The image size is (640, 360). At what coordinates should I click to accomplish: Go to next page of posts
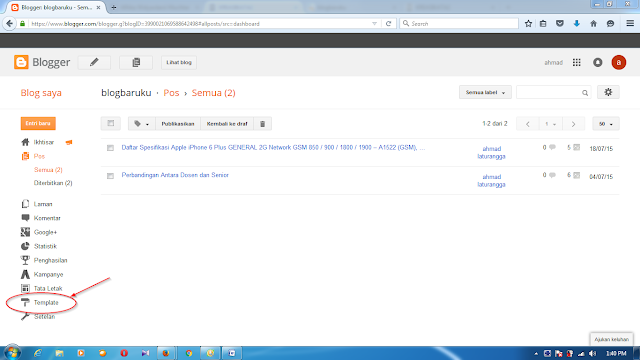click(573, 124)
